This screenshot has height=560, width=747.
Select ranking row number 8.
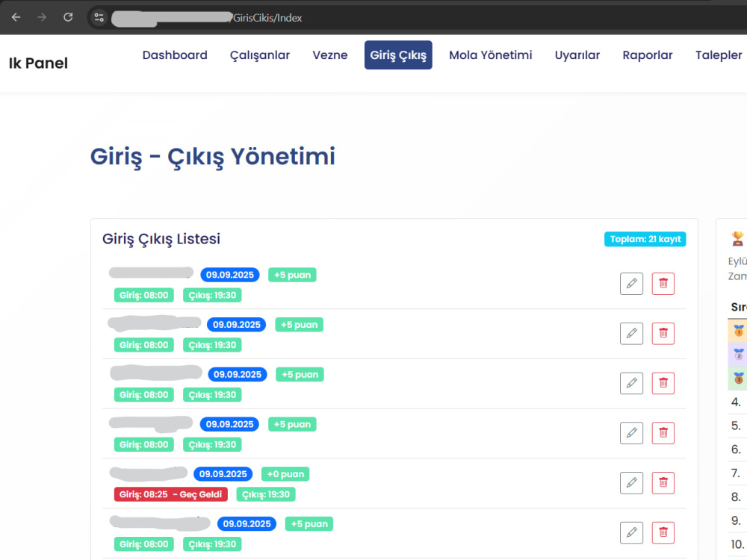point(737,497)
